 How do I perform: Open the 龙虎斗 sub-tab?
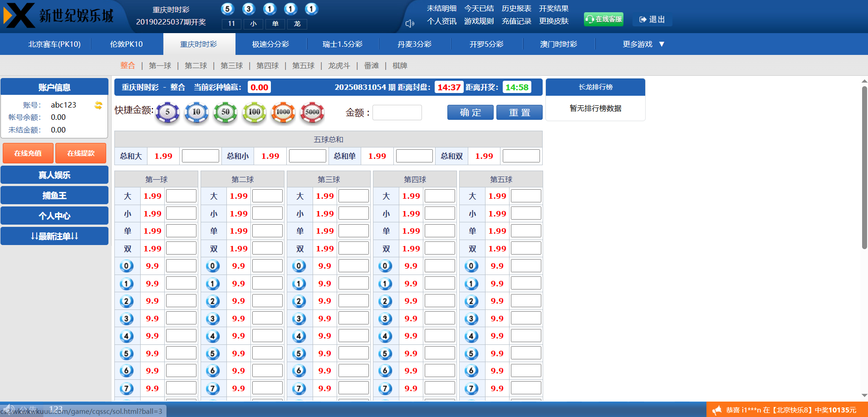point(339,66)
